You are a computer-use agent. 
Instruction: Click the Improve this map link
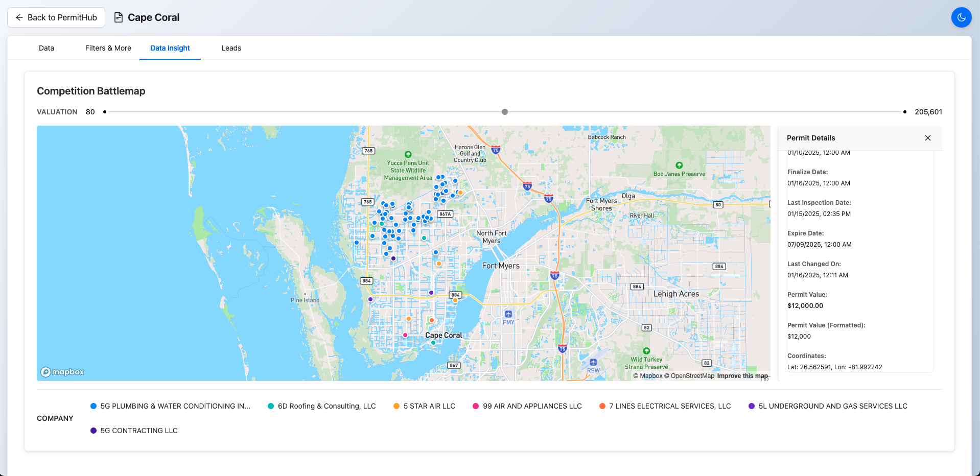click(742, 376)
